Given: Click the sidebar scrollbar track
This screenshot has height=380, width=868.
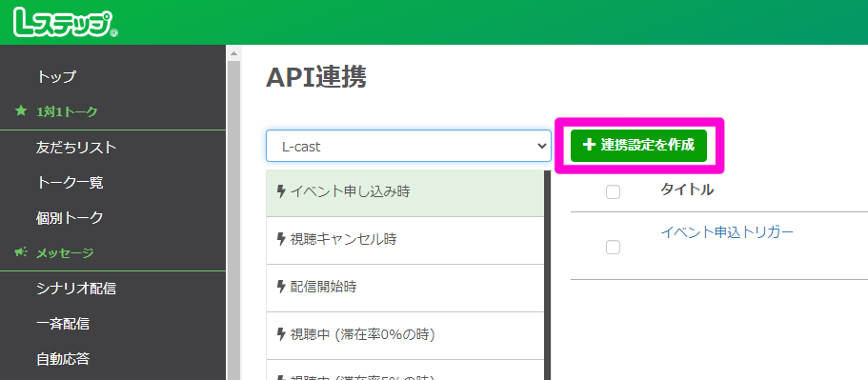Looking at the screenshot, I should [x=233, y=220].
